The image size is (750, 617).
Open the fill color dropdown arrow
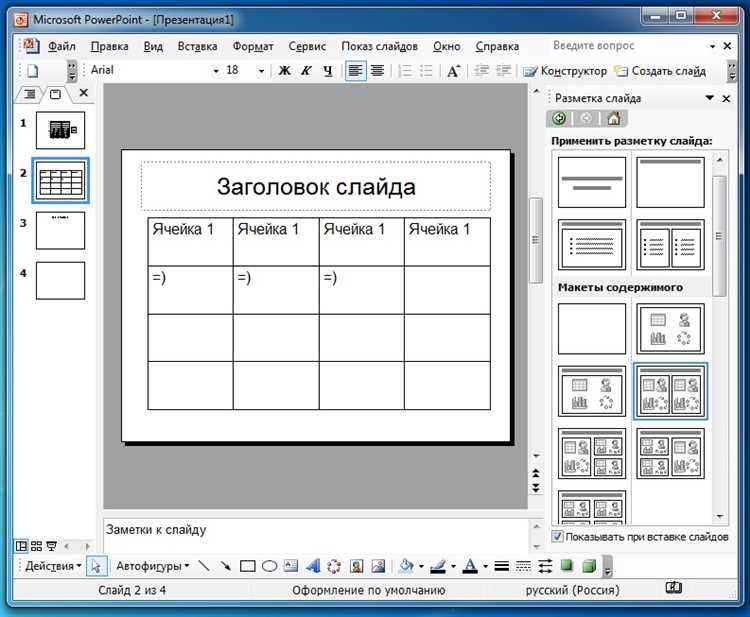pyautogui.click(x=421, y=567)
